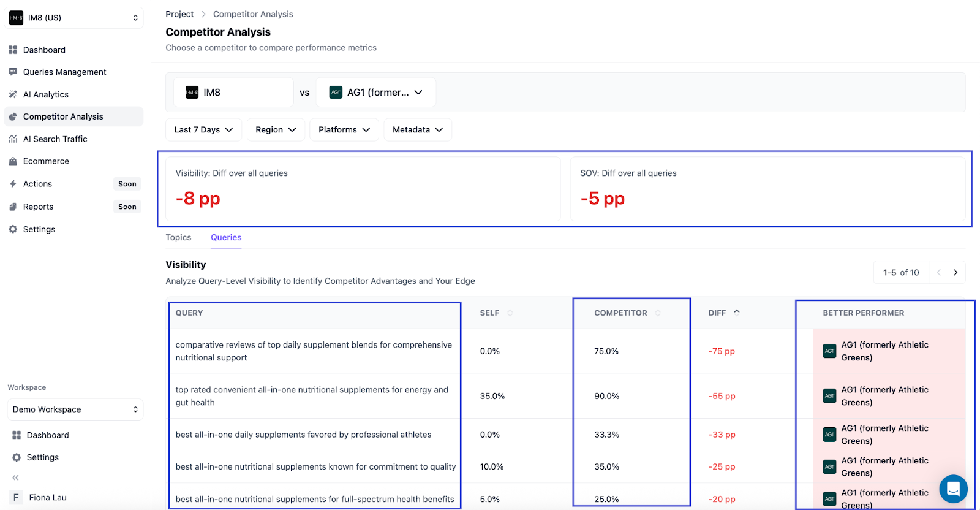Click query about commitment to quality
The width and height of the screenshot is (980, 510).
coord(315,467)
